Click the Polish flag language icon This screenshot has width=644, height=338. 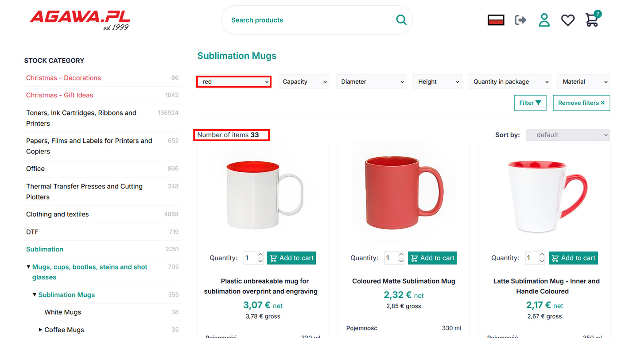coord(496,20)
